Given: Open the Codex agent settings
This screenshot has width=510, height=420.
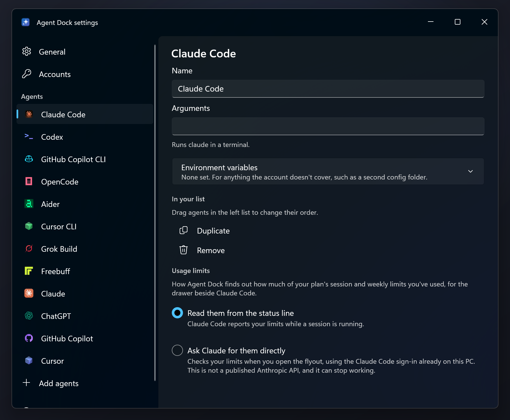Looking at the screenshot, I should click(x=85, y=137).
